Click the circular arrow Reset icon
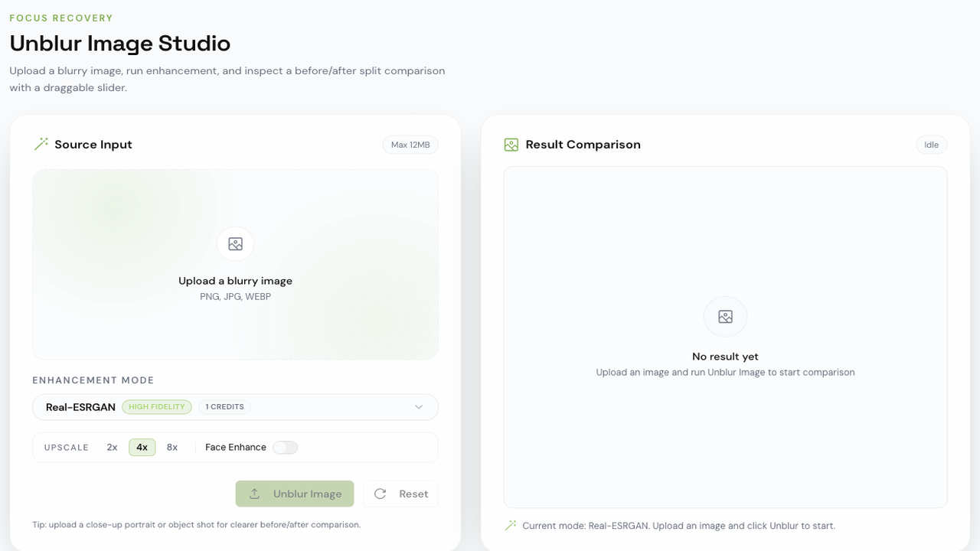Viewport: 980px width, 551px height. 380,494
